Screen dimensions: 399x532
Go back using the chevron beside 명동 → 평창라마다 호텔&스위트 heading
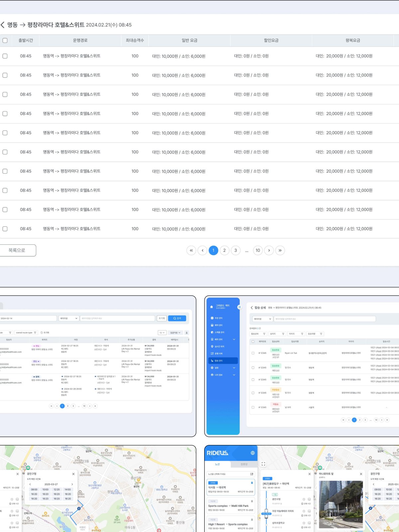(3, 25)
